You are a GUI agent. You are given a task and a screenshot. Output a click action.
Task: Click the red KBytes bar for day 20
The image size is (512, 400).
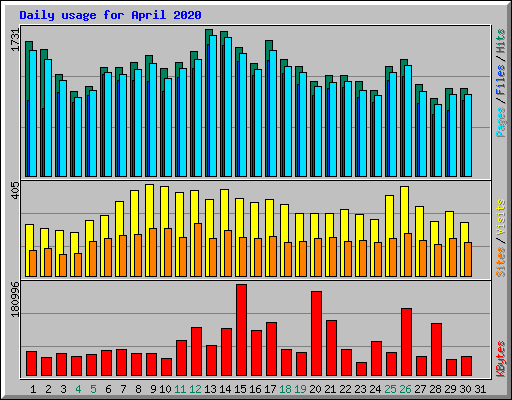pos(317,333)
